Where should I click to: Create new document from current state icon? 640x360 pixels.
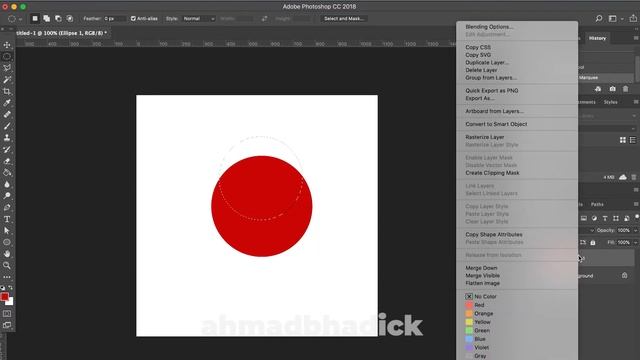coord(598,89)
